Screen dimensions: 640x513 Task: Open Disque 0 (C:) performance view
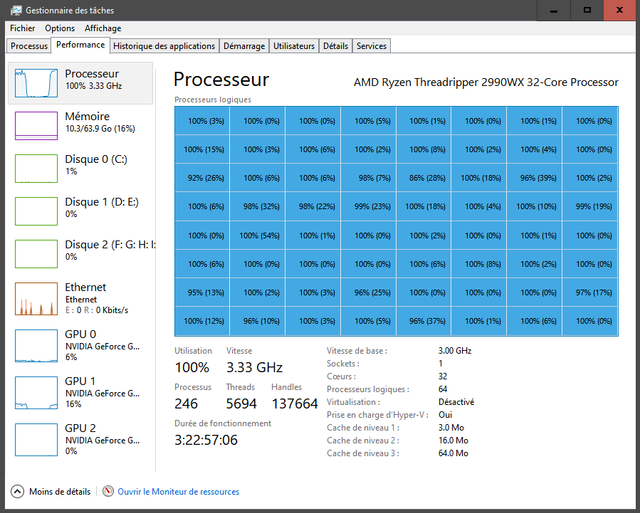[80, 168]
